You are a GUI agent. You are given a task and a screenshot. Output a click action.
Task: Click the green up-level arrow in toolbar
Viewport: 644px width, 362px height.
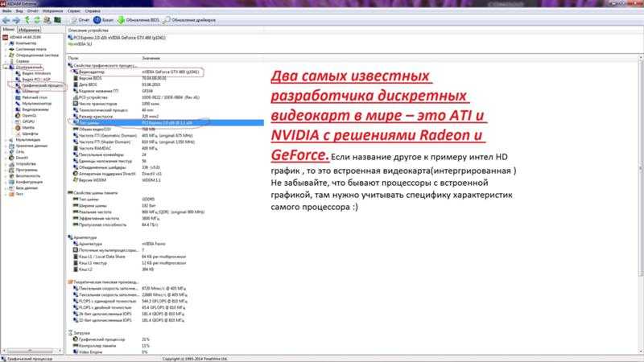point(27,19)
